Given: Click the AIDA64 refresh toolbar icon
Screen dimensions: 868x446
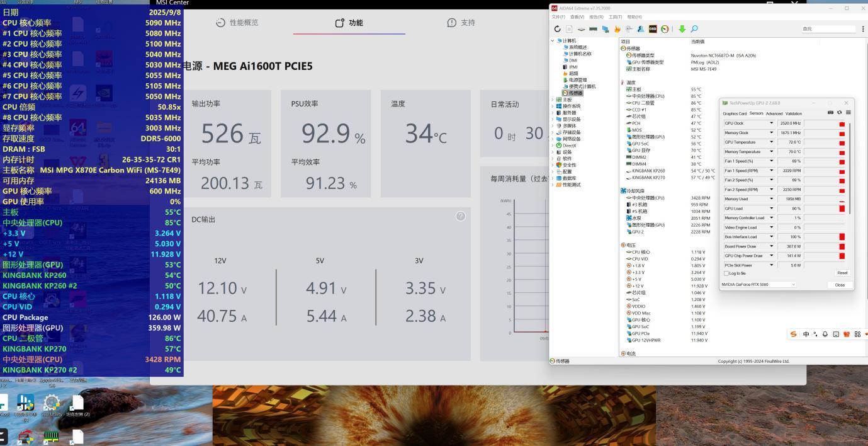Looking at the screenshot, I should [558, 29].
